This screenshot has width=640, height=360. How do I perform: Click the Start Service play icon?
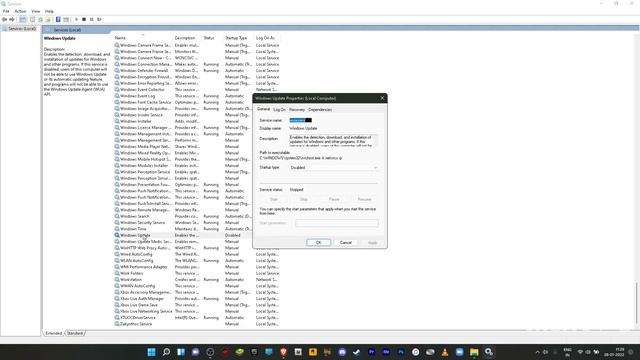(76, 19)
